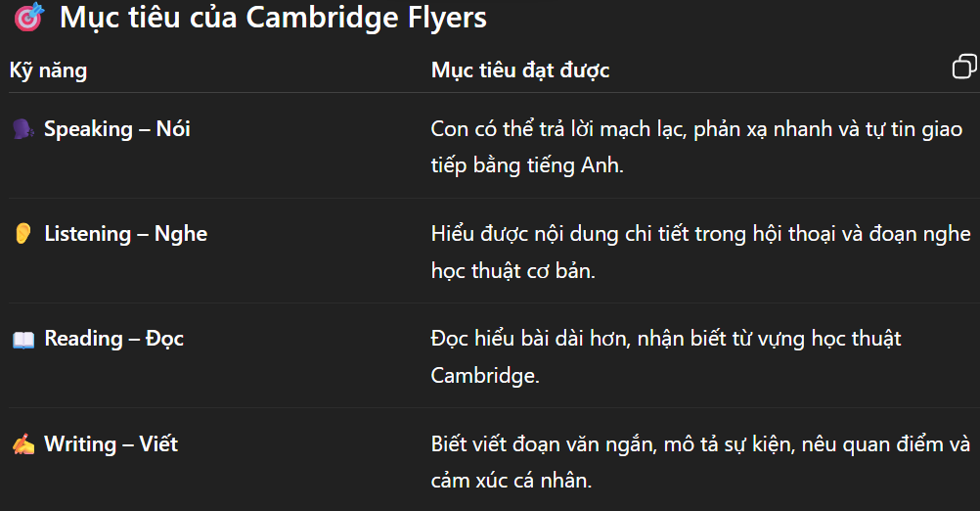980x511 pixels.
Task: Click the line starting "Hiểu được nội dung chi tiết"
Action: click(x=700, y=234)
